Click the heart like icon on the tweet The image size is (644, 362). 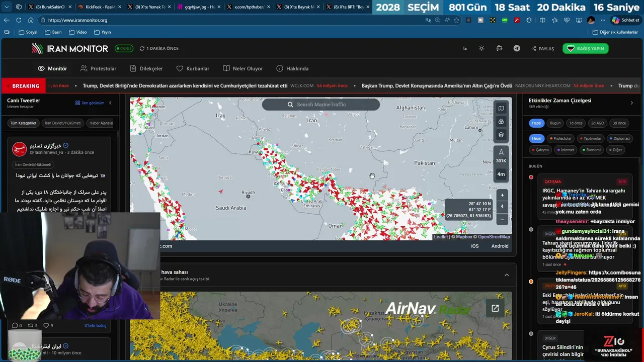coord(46,325)
